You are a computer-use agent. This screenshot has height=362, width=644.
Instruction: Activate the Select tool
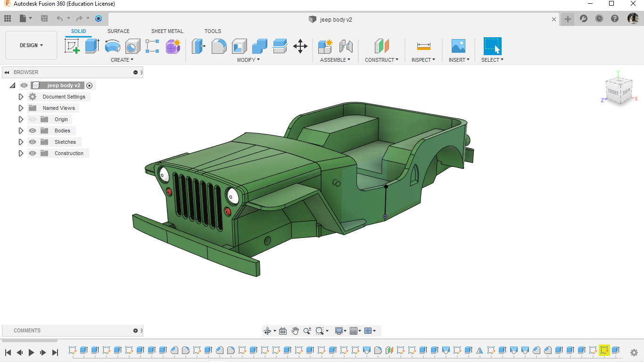tap(493, 46)
